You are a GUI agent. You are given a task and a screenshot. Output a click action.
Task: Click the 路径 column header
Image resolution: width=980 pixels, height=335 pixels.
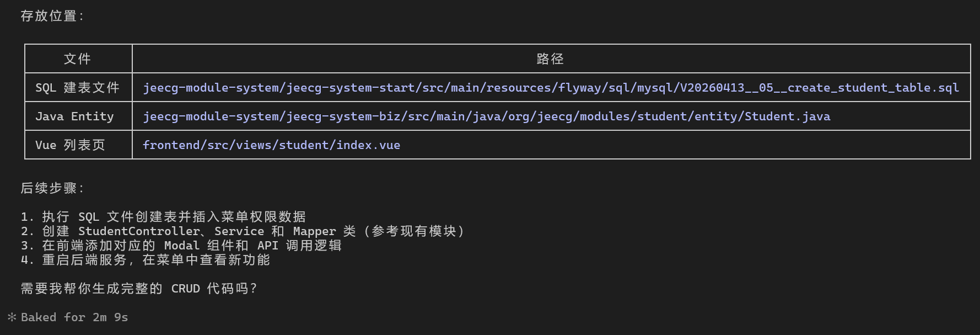click(550, 59)
